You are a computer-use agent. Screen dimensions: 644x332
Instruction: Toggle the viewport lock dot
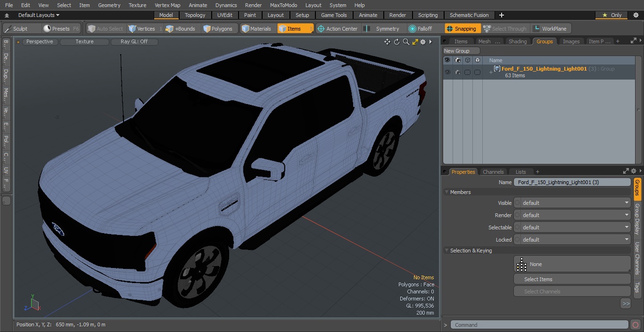point(18,42)
